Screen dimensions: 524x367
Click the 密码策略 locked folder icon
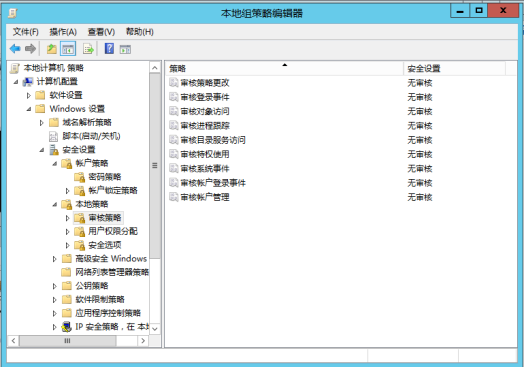[x=80, y=177]
